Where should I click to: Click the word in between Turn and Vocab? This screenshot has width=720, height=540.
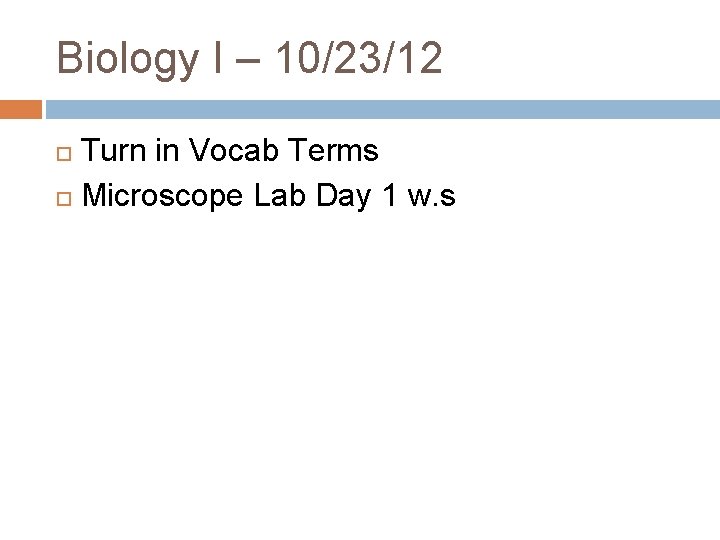[167, 150]
